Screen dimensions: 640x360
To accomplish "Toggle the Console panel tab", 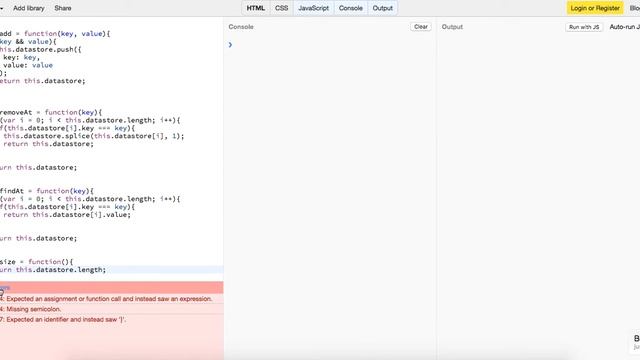I will (351, 8).
